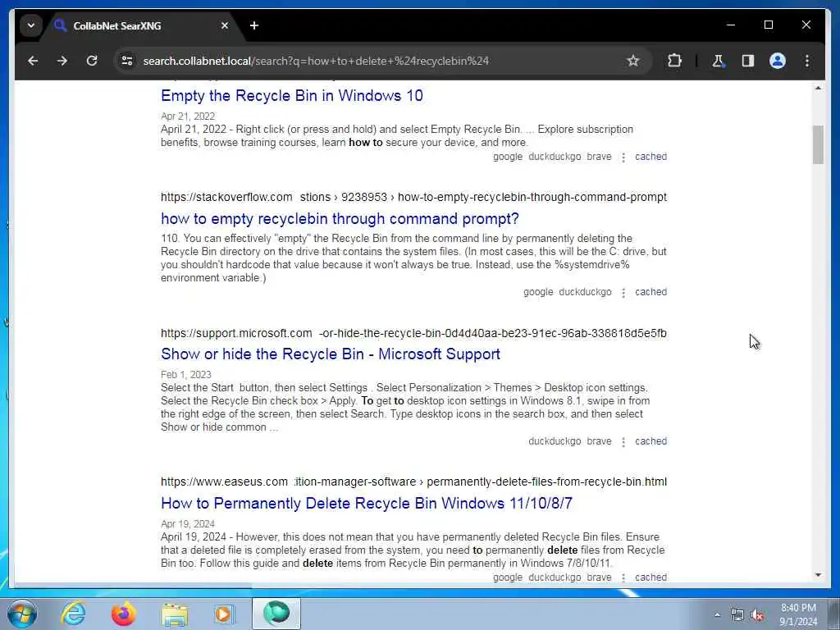Select the CollabNet SearXNG tab
Screen dimensions: 840x630
[143, 25]
